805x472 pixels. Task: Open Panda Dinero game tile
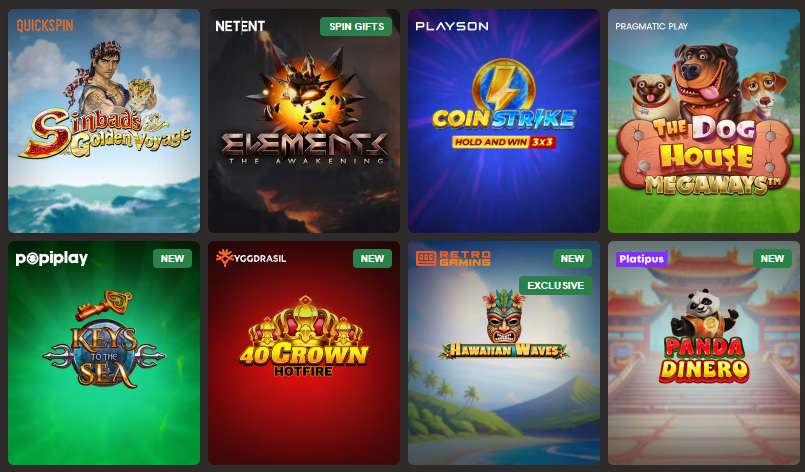(704, 353)
